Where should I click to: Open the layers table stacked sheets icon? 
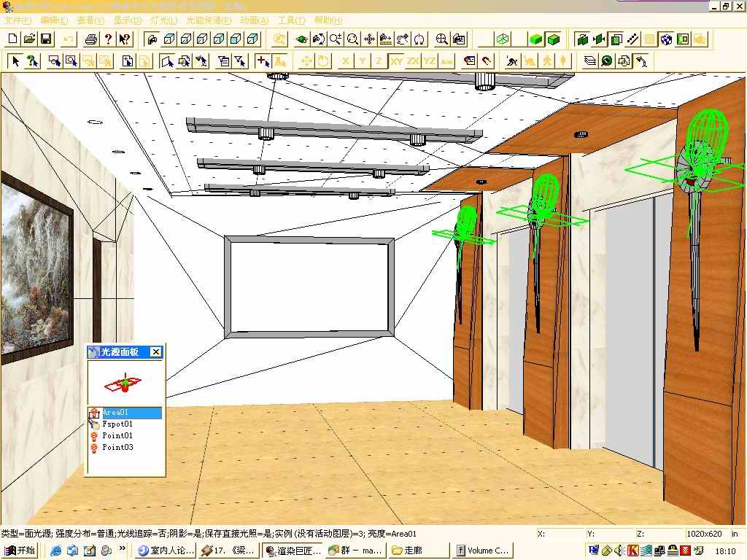click(x=589, y=61)
